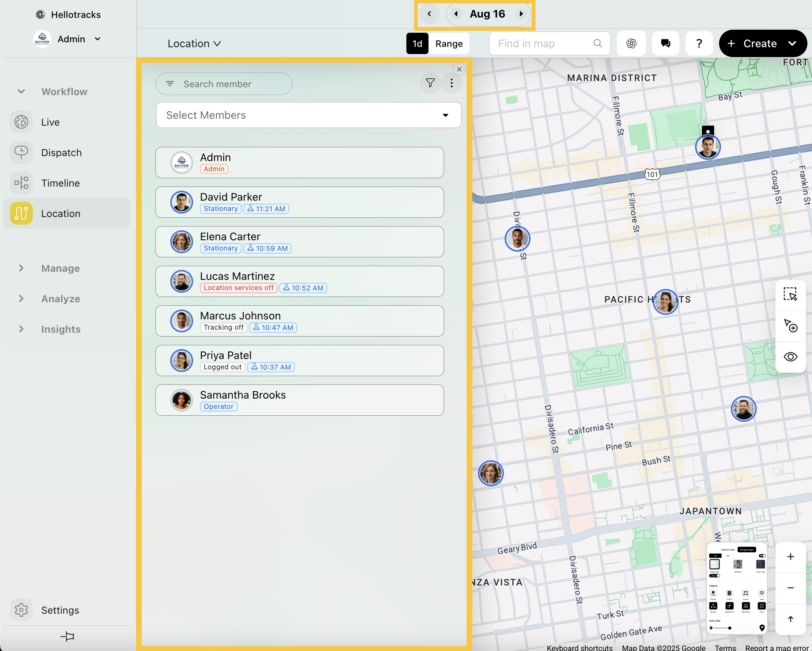Screen dimensions: 812x651
Task: Click in the Search member field
Action: click(x=224, y=84)
